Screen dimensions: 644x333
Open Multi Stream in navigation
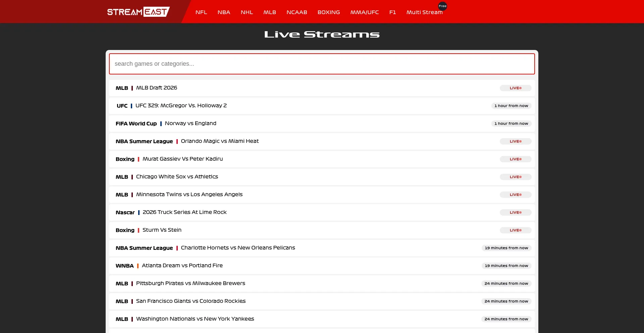coord(425,12)
